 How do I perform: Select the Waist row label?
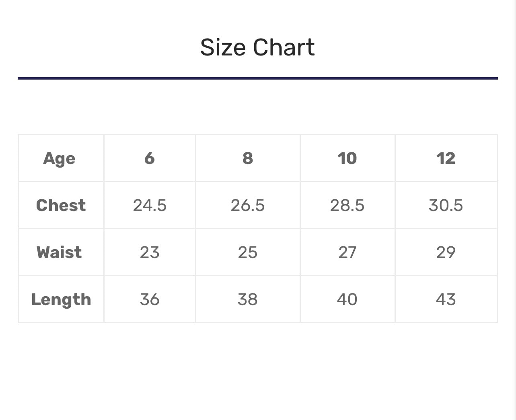(59, 252)
